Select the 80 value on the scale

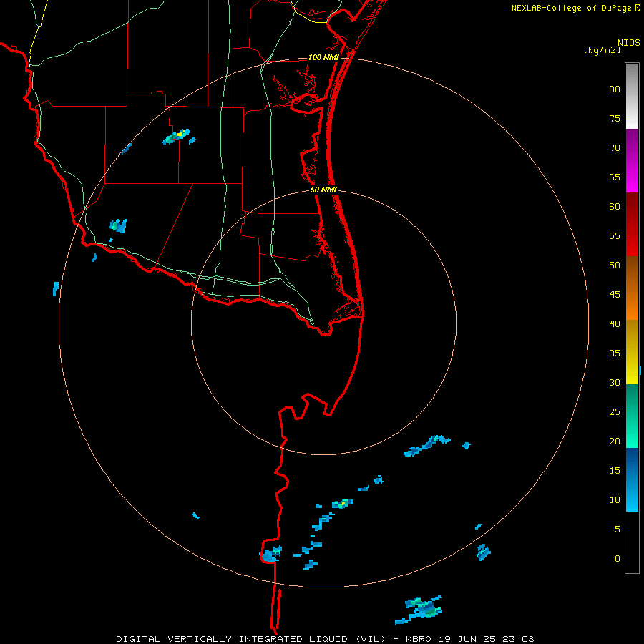(x=615, y=89)
